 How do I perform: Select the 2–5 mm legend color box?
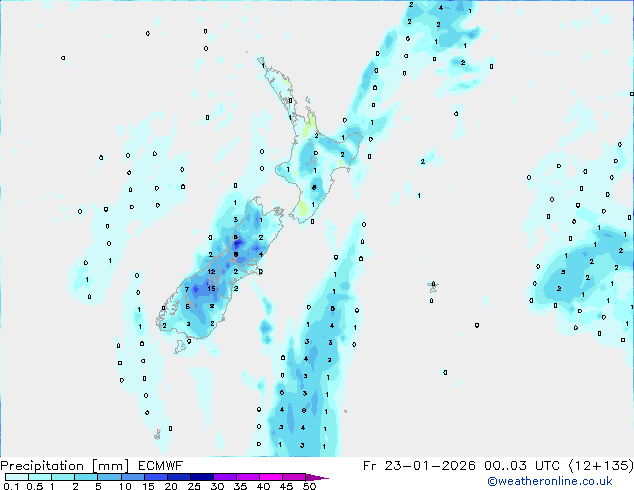(86, 477)
